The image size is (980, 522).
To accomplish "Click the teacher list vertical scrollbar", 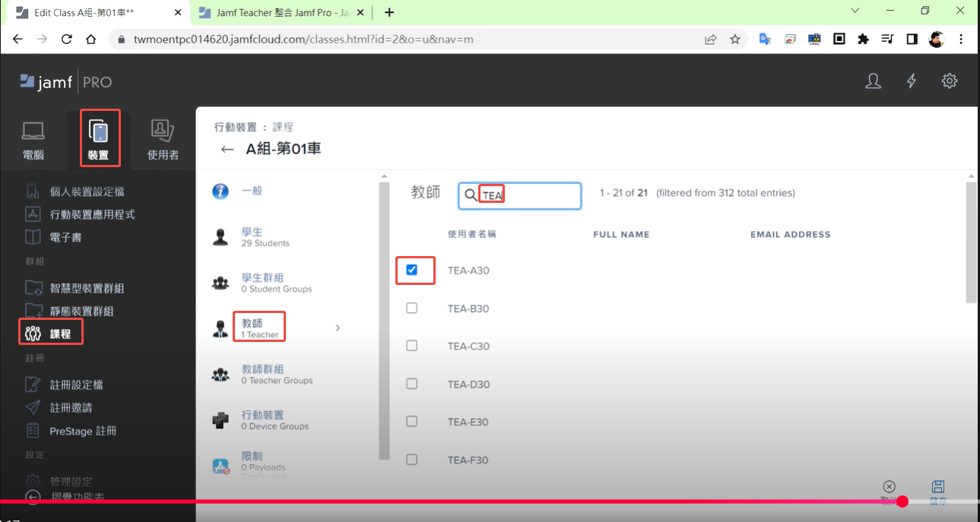I will click(x=971, y=243).
